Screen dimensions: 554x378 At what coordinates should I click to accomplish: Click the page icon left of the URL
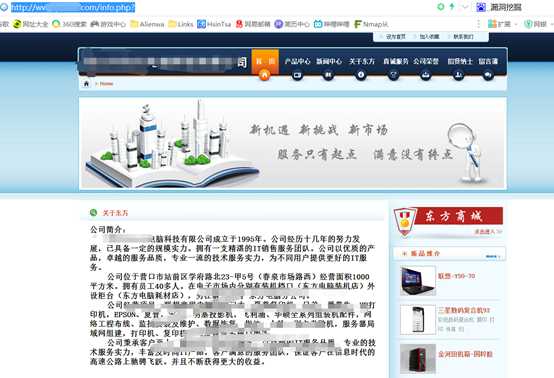point(4,7)
